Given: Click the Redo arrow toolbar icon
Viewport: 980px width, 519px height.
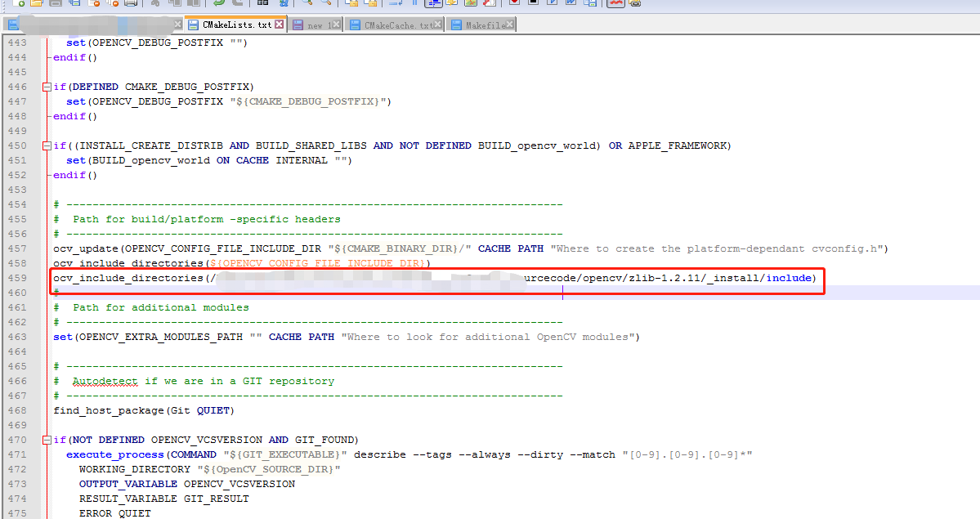Looking at the screenshot, I should point(238,2).
